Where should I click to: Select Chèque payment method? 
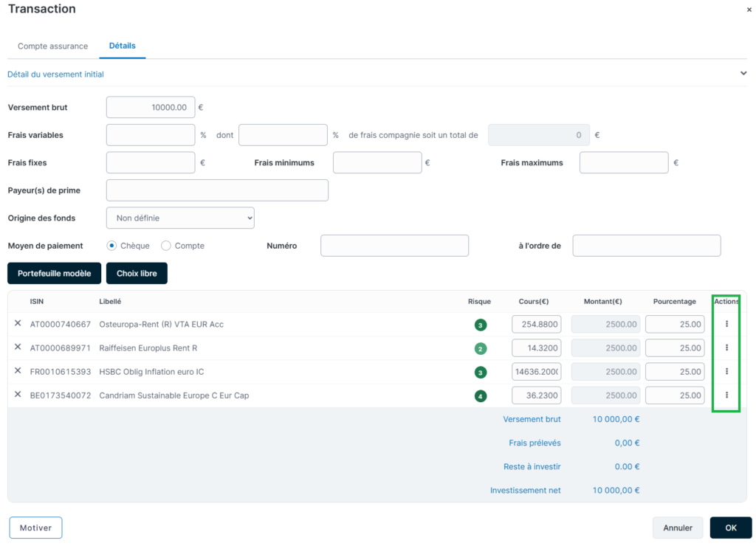(x=112, y=246)
